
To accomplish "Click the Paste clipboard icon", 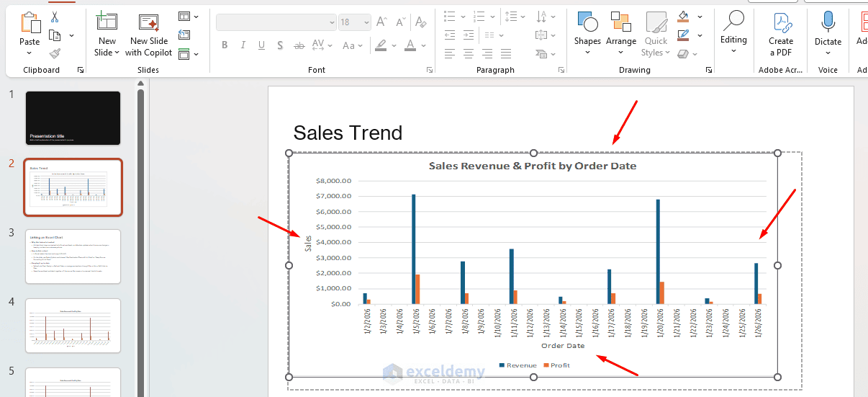I will (x=30, y=23).
